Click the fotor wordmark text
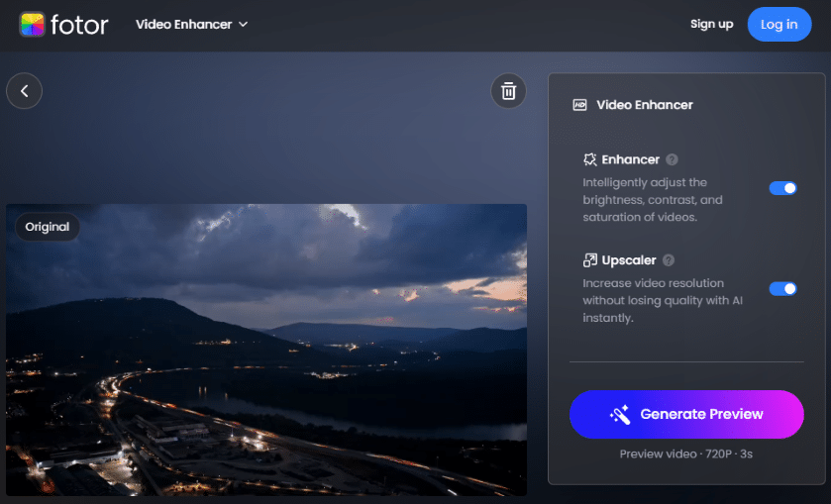The width and height of the screenshot is (831, 504). pos(80,25)
